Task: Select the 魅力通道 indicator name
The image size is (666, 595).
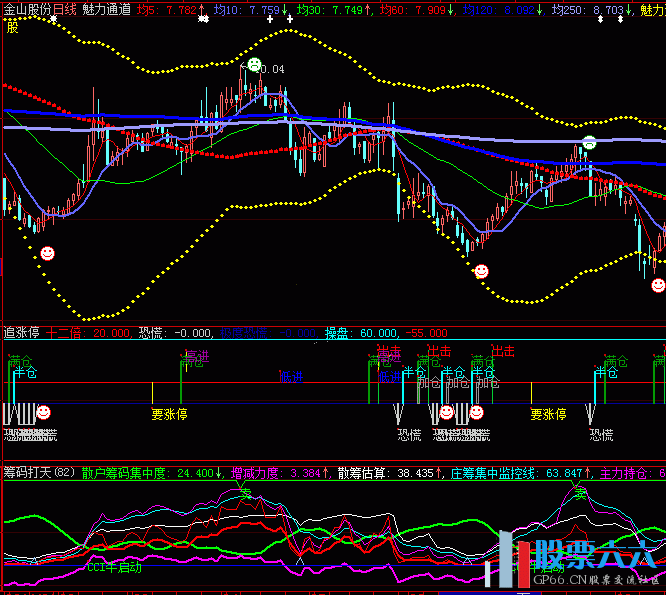Action: (x=106, y=8)
